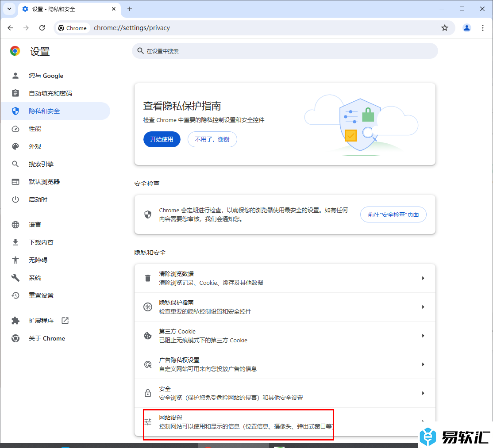Click the puzzle piece icon beside 扩展程序
Screen dimensions: 493x448
pyautogui.click(x=15, y=321)
